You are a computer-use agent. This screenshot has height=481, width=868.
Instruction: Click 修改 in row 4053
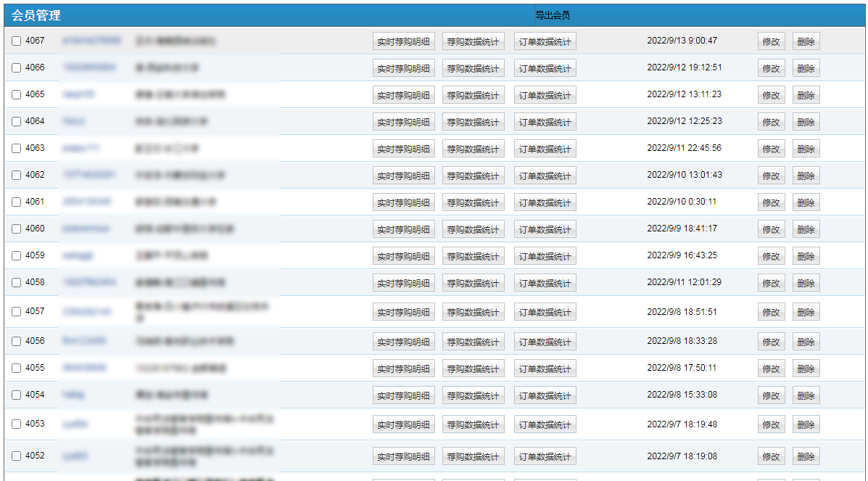(x=771, y=425)
